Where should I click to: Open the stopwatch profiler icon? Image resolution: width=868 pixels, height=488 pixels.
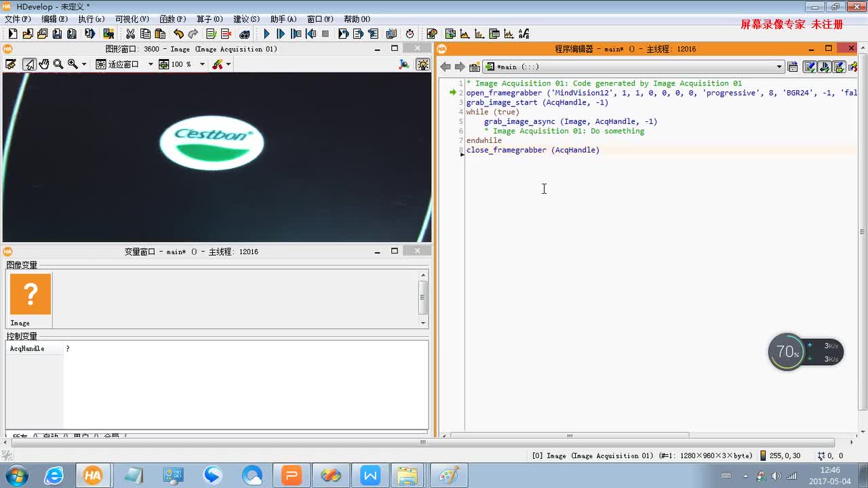point(410,34)
